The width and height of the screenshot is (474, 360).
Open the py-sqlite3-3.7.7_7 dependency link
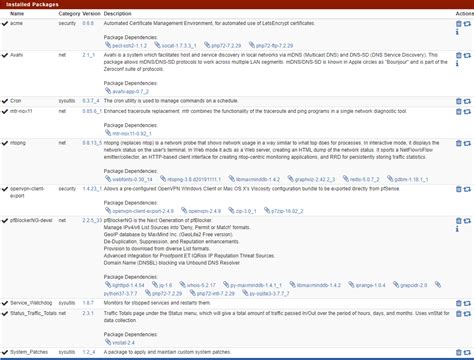click(x=266, y=294)
